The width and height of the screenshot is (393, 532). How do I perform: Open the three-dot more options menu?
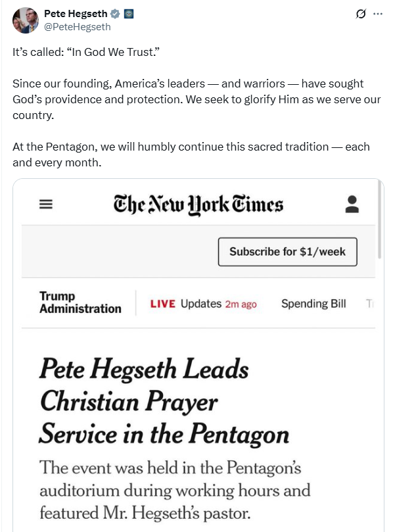pyautogui.click(x=378, y=14)
